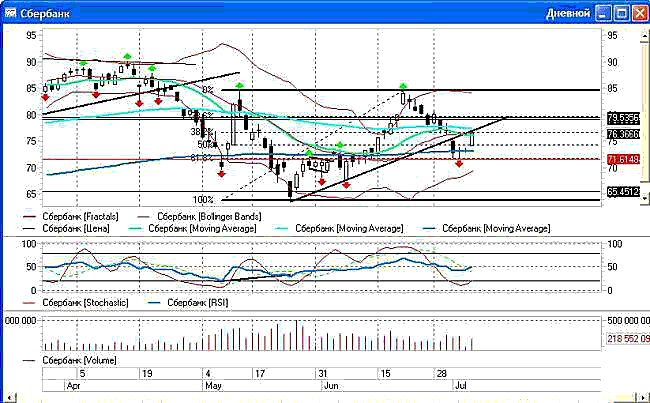
Task: Click the 65.4512 price level label
Action: [x=623, y=192]
